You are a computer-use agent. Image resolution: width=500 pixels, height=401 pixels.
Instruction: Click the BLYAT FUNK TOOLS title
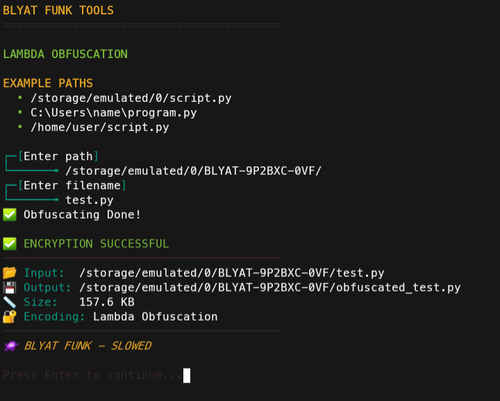pos(58,10)
